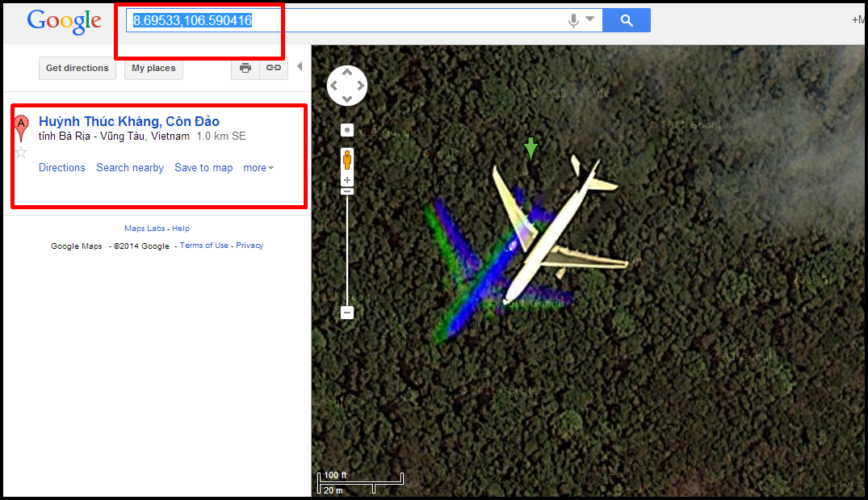
Task: Star the Huỳnh Thúc Kháng result
Action: coord(21,153)
